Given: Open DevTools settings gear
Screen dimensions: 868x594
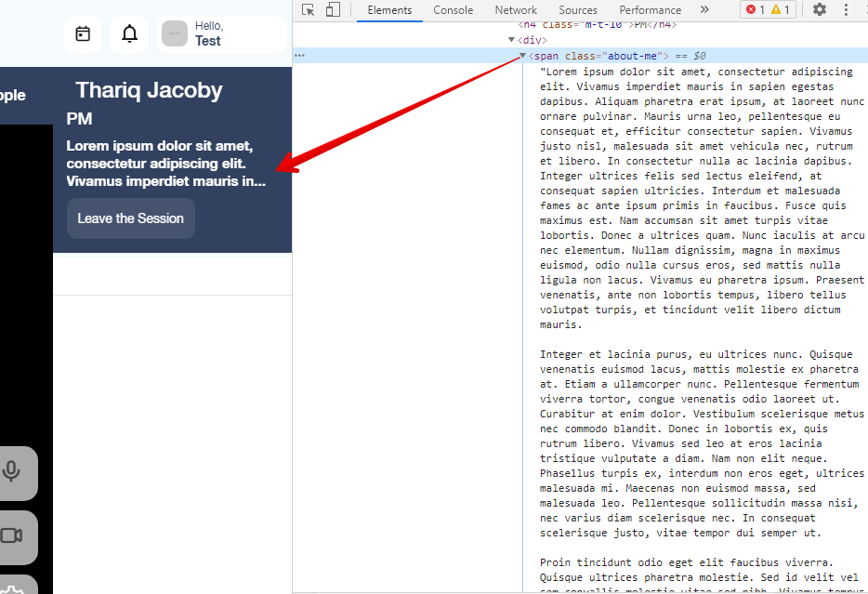Looking at the screenshot, I should pos(820,10).
